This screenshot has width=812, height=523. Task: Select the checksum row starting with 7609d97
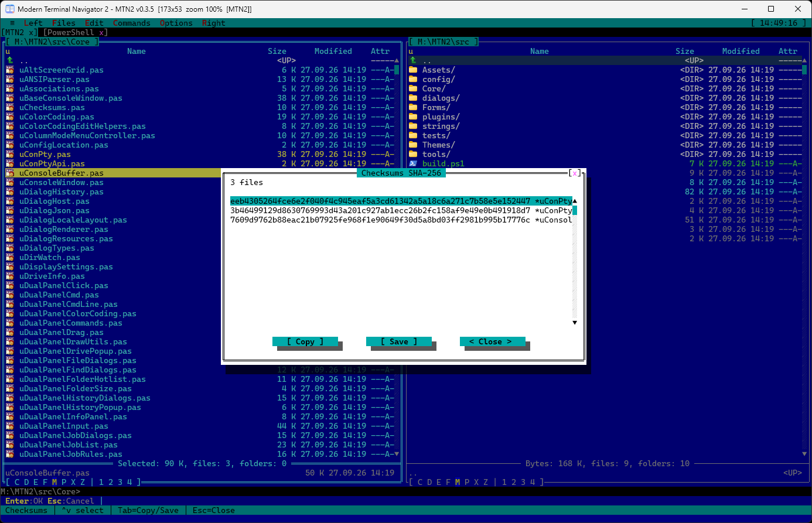(401, 220)
